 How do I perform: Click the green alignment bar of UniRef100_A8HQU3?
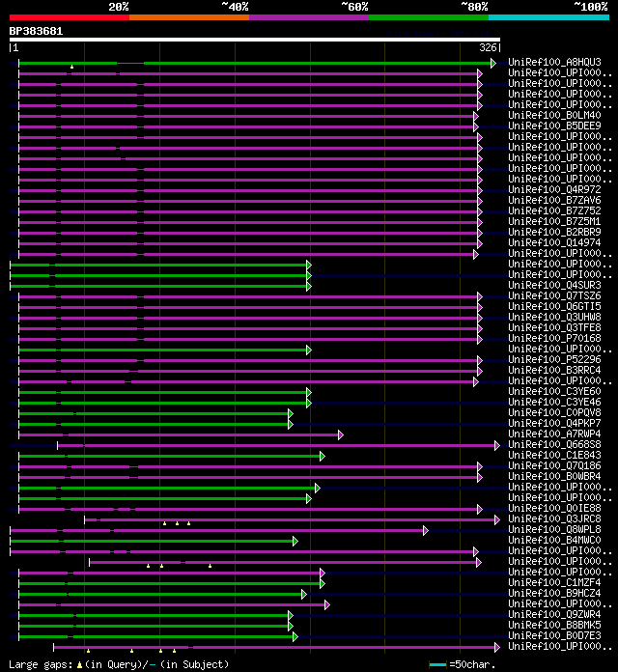coord(255,64)
